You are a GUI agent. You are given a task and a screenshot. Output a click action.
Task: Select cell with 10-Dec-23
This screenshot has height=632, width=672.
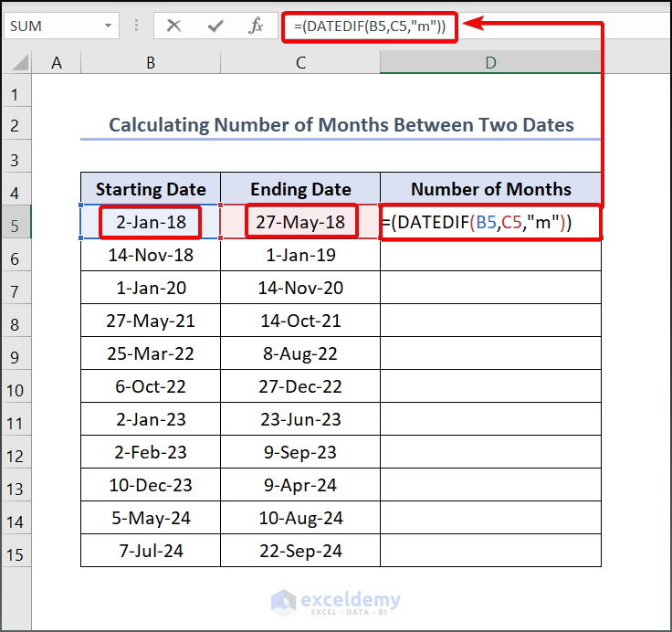(151, 485)
